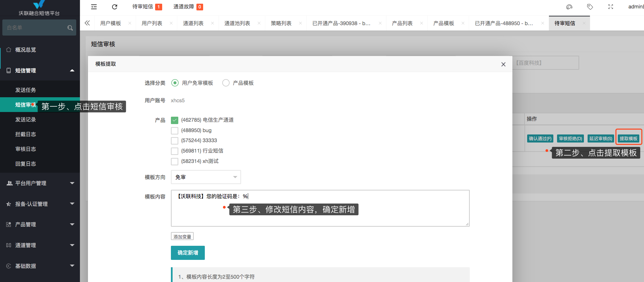Click into the 模板内容 text area
This screenshot has height=282, width=644.
coord(320,208)
